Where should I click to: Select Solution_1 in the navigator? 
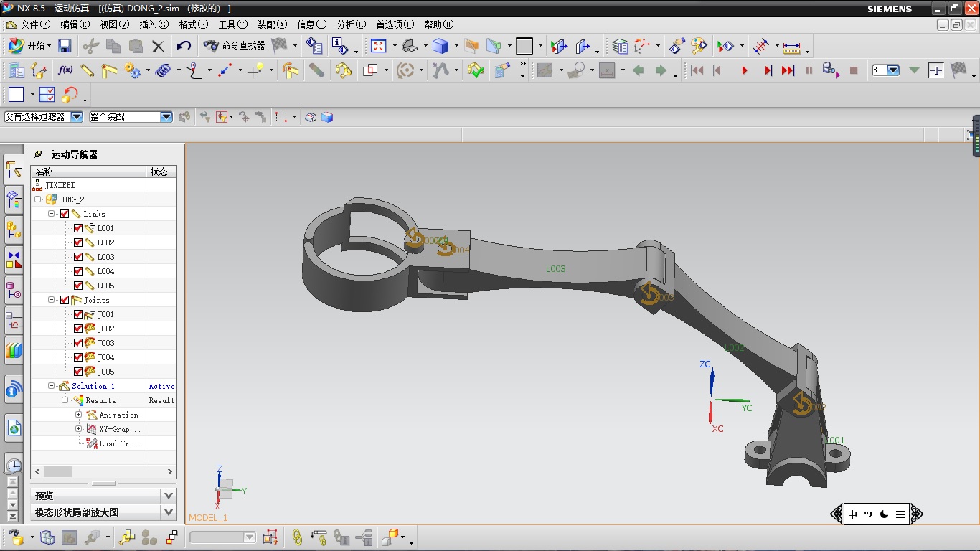(x=93, y=386)
